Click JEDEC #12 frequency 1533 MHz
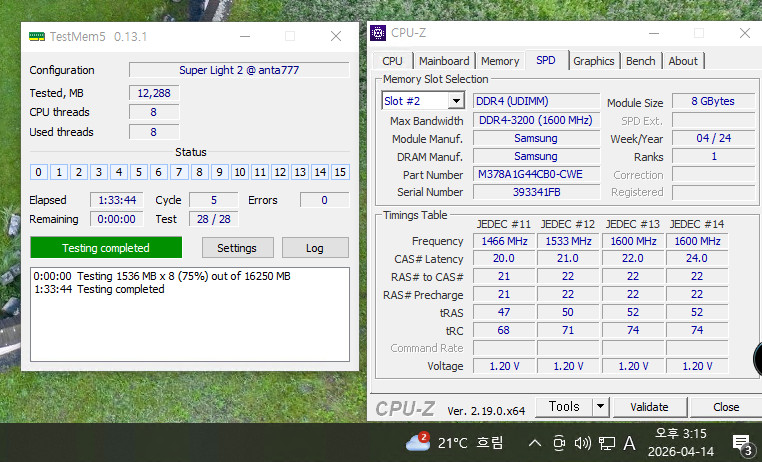The image size is (762, 462). coord(568,241)
